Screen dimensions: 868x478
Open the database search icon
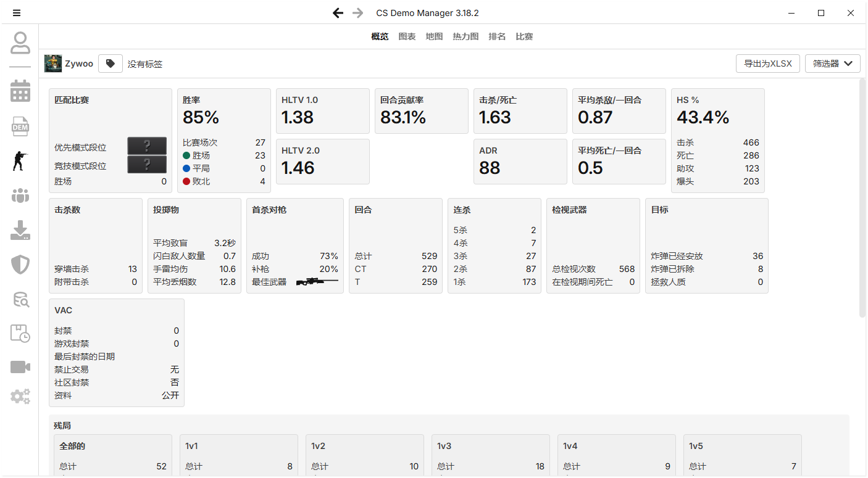[x=20, y=300]
